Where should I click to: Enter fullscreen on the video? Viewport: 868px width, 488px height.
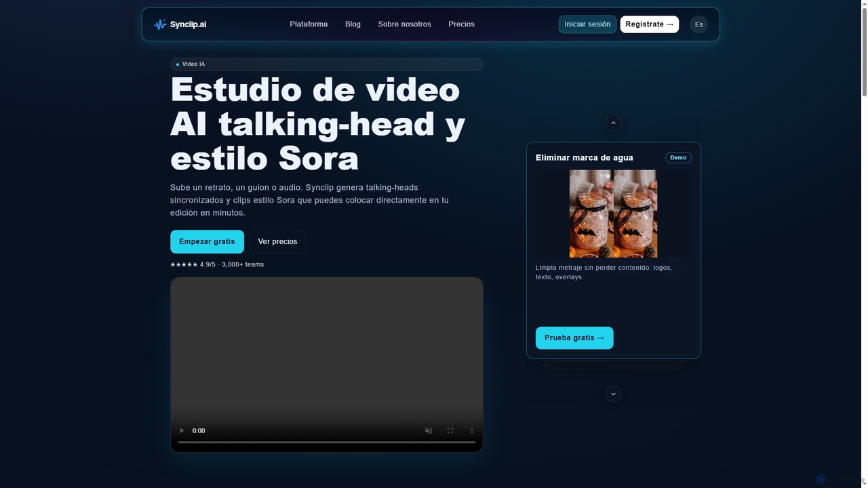click(x=450, y=430)
